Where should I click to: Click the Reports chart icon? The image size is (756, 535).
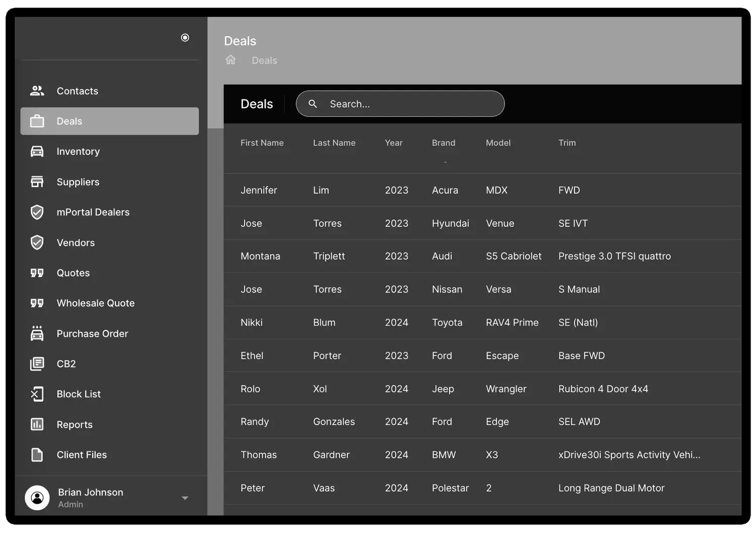(x=37, y=425)
